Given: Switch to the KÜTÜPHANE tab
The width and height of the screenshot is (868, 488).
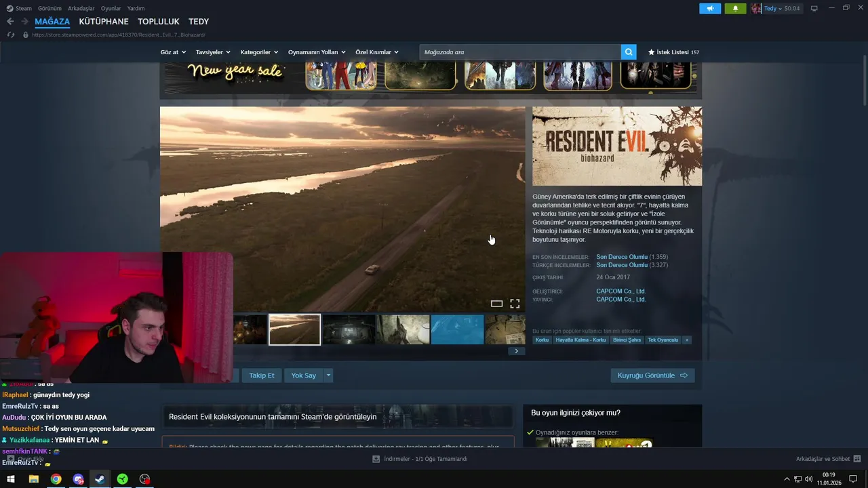Looking at the screenshot, I should coord(104,22).
